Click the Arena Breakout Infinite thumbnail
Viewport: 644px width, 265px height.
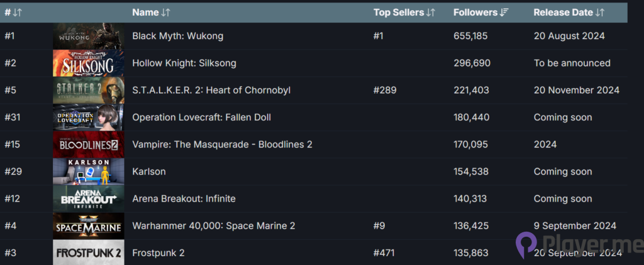[x=88, y=198]
